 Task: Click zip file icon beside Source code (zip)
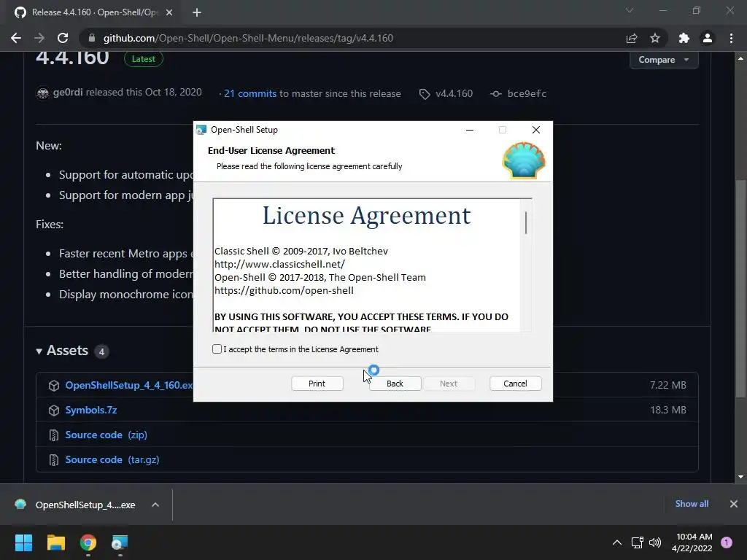[x=54, y=435]
